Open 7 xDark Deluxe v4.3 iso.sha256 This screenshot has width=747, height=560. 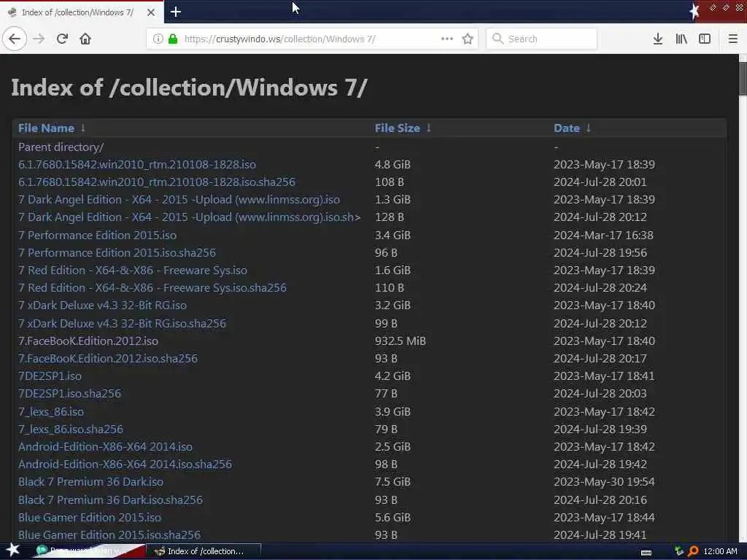click(123, 323)
